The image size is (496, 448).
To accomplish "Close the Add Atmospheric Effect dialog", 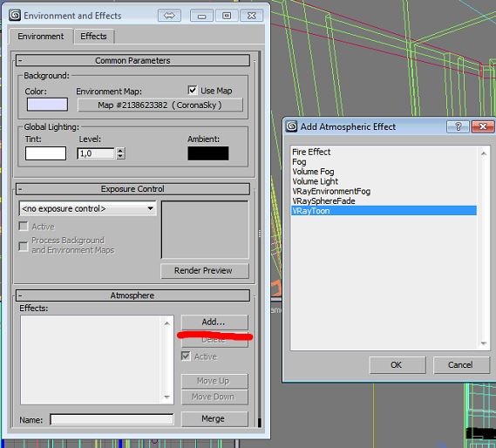I will pos(483,126).
